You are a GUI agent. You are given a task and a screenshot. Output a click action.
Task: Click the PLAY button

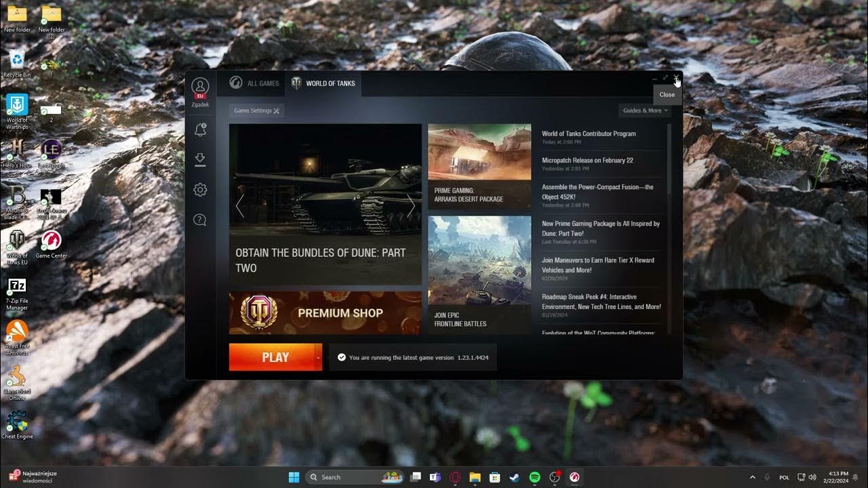coord(273,357)
